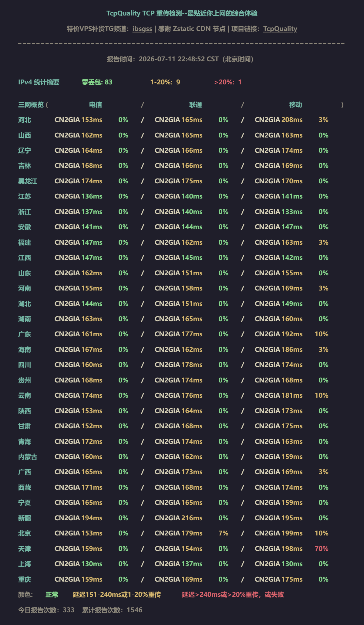Click the report time line
Viewport: 364px width, 625px height.
(180, 59)
